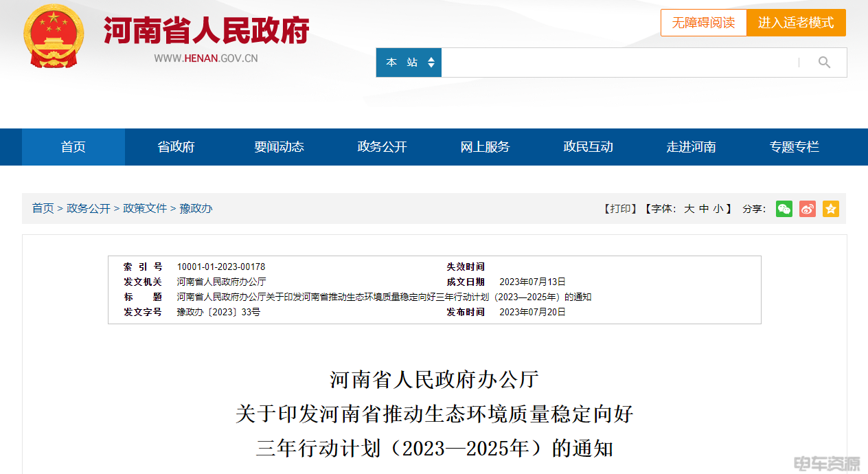Click the WWW.HENAN.GOV.CN address text

pos(206,58)
